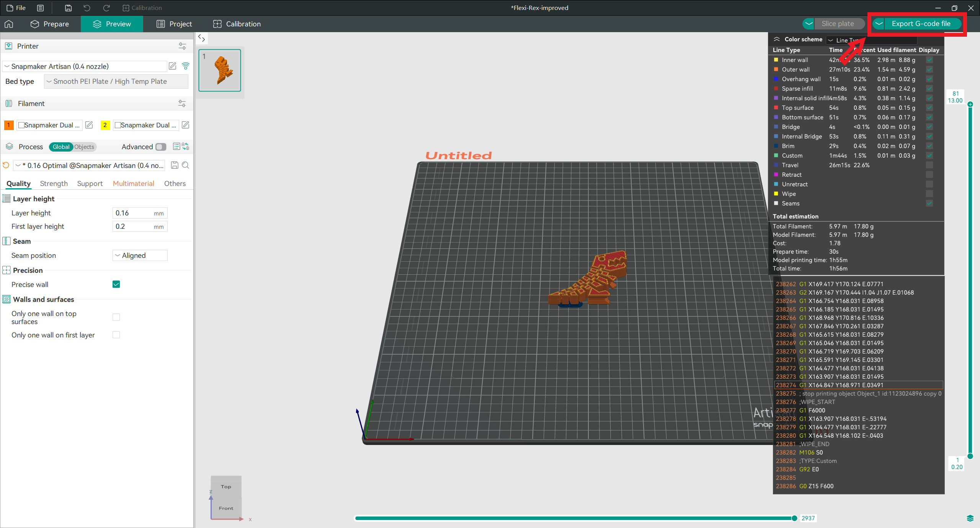The image size is (980, 528).
Task: Enable Only one wall on top surfaces
Action: coord(116,317)
